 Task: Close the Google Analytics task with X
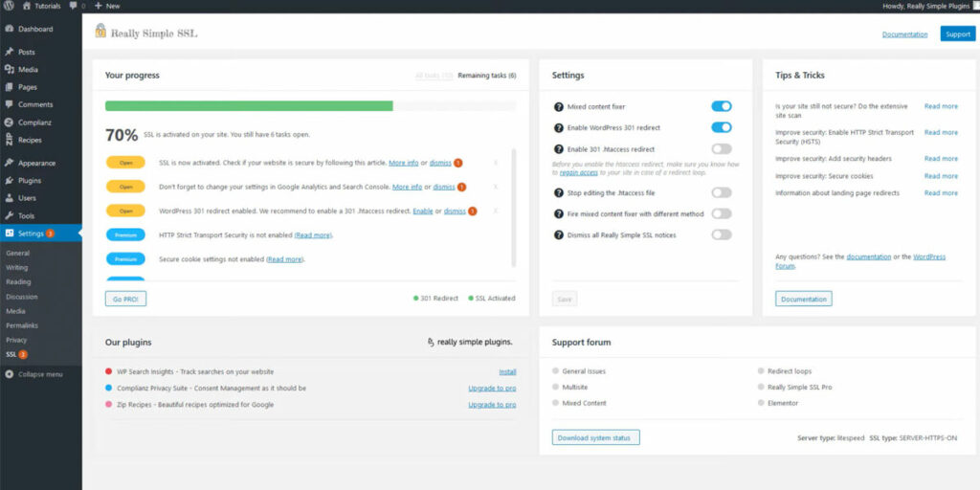[496, 187]
